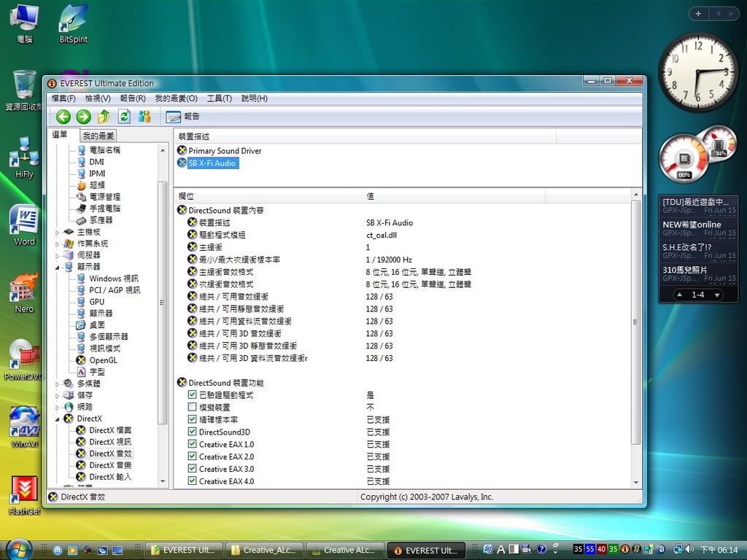This screenshot has height=560, width=747.
Task: Open the 檔案(F) menu
Action: tap(64, 98)
